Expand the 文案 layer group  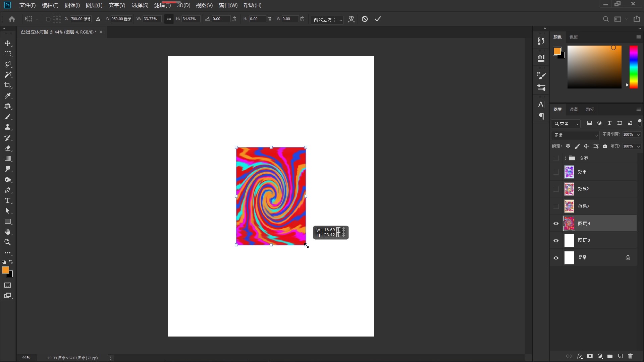(565, 158)
